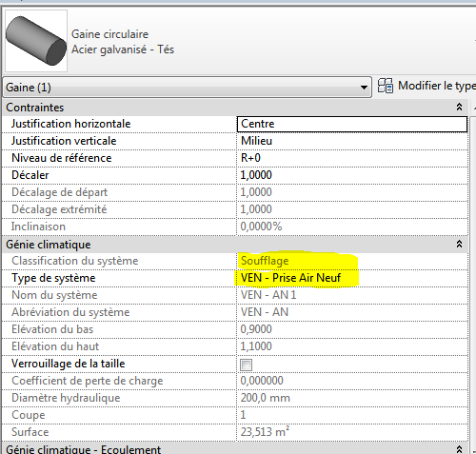Screen dimensions: 476x454
Task: Click the Modifier le type button label
Action: [x=437, y=86]
